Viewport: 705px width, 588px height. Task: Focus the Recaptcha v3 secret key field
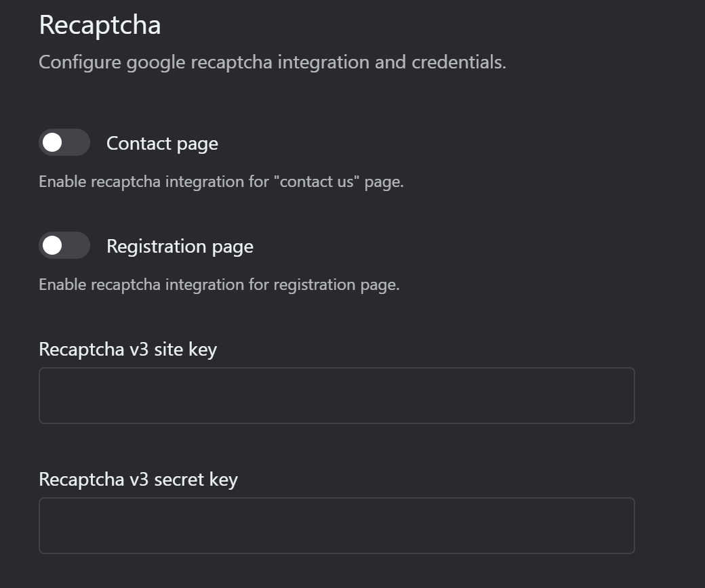point(337,526)
